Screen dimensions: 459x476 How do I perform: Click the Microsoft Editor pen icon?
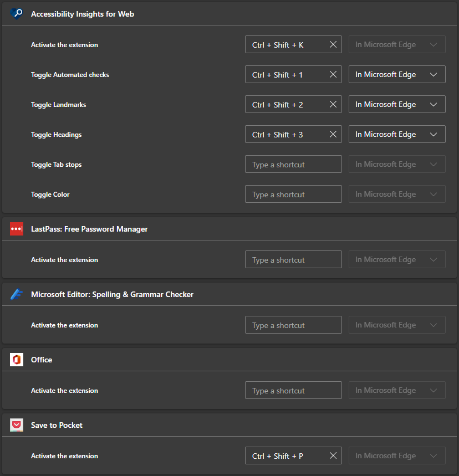[x=17, y=294]
